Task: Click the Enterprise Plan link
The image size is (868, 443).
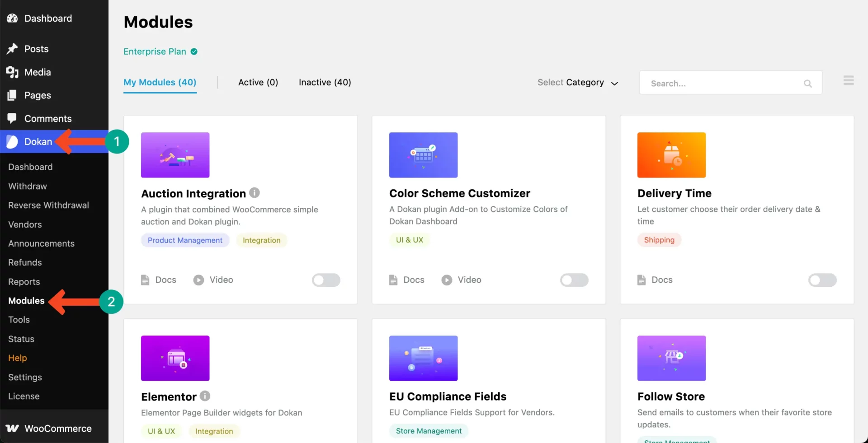Action: [x=155, y=51]
